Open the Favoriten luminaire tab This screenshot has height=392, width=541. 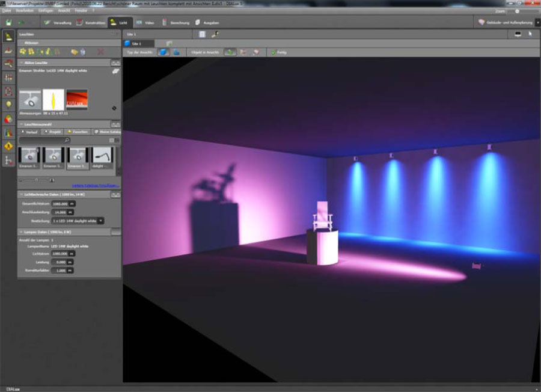[78, 132]
